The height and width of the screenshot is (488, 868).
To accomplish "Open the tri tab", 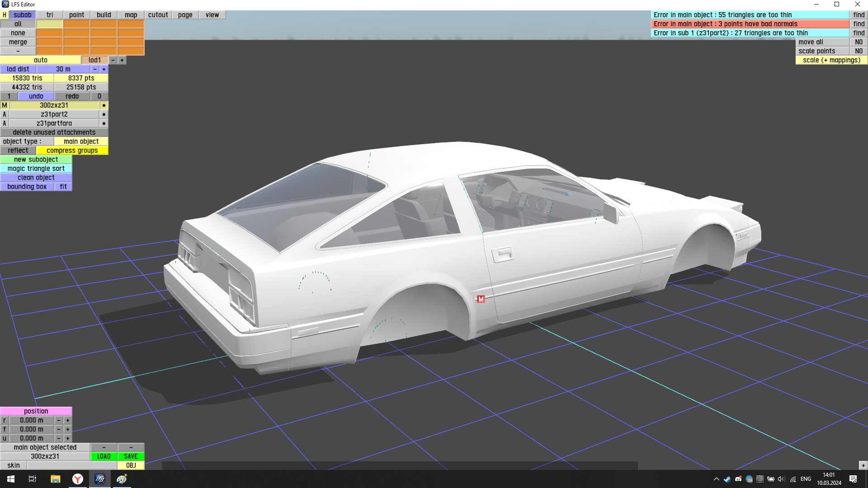I will [50, 15].
